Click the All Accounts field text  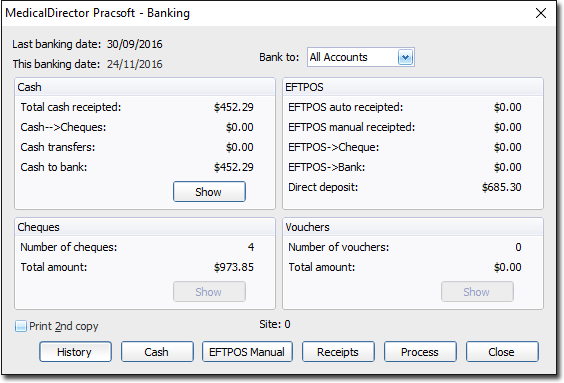coord(338,57)
